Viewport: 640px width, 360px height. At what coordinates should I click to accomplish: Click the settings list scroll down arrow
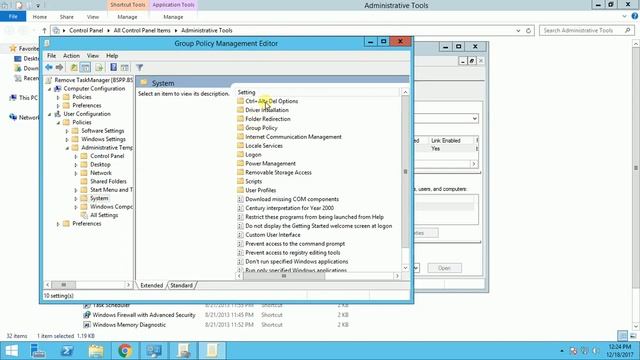pyautogui.click(x=405, y=268)
